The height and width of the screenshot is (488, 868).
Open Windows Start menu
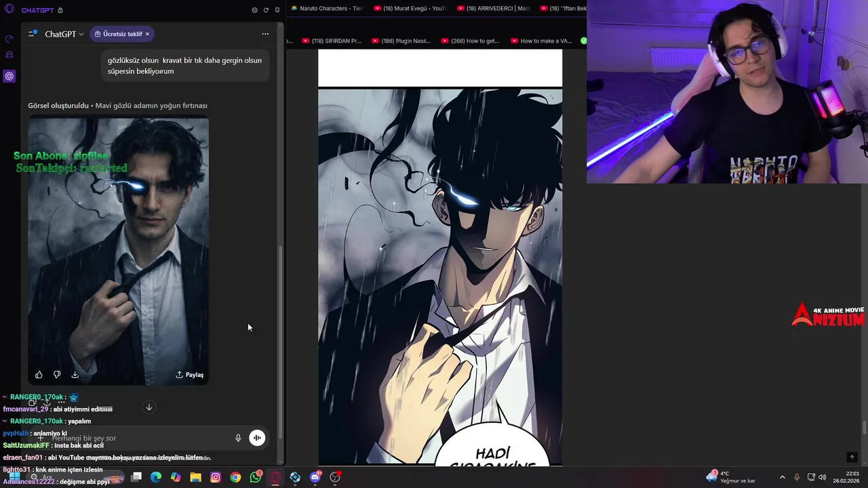tap(14, 477)
